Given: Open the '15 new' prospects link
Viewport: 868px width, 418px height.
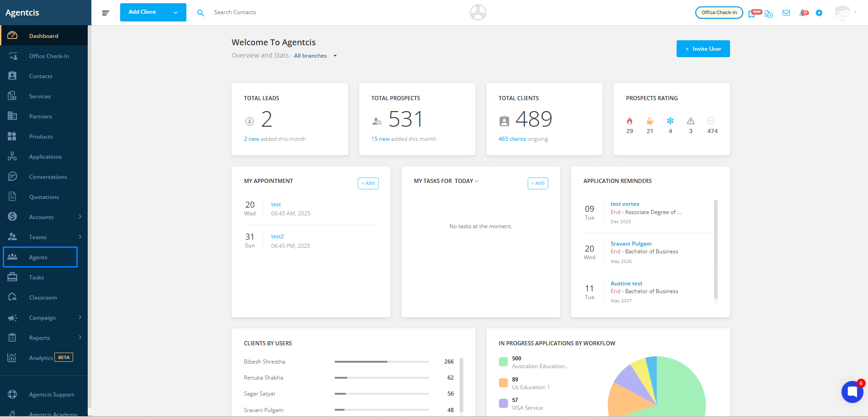Looking at the screenshot, I should tap(381, 139).
